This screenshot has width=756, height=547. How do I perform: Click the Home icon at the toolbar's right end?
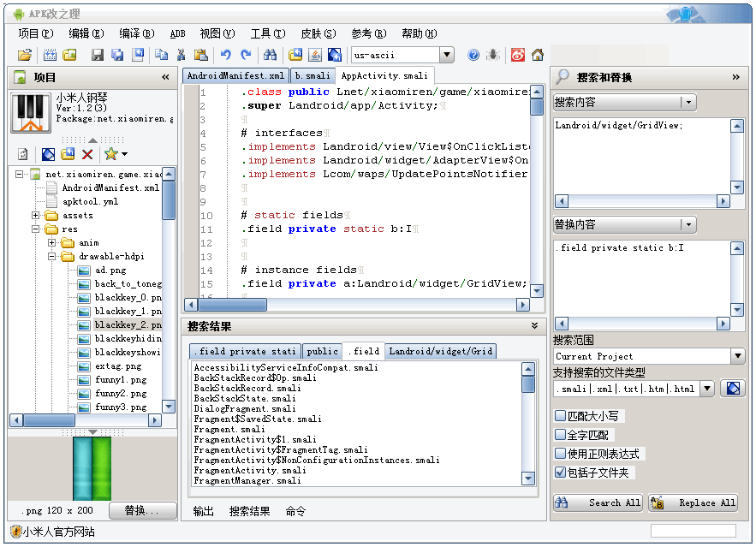537,54
